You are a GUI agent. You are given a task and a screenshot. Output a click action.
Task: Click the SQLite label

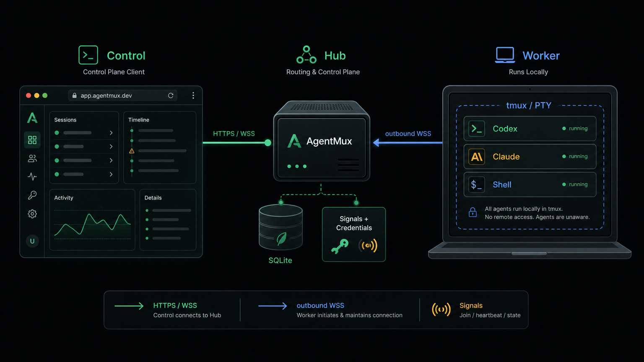pyautogui.click(x=280, y=261)
